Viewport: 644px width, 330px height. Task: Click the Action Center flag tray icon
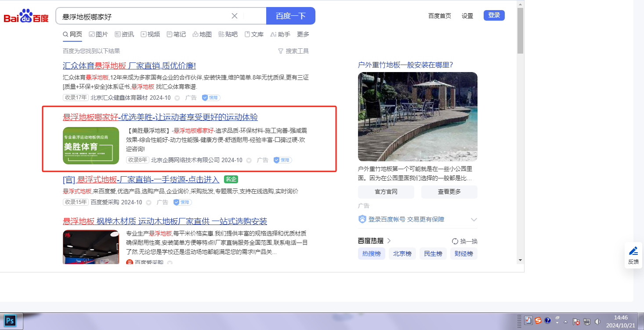pos(577,321)
